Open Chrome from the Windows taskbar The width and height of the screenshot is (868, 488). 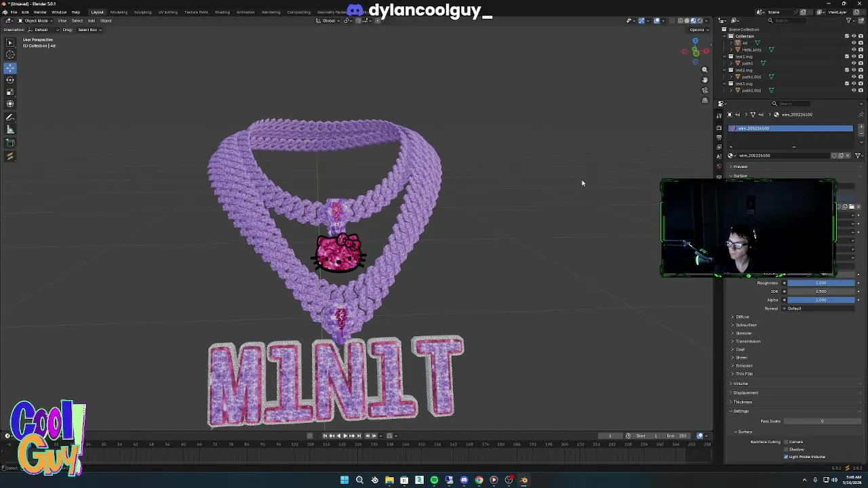tap(479, 480)
